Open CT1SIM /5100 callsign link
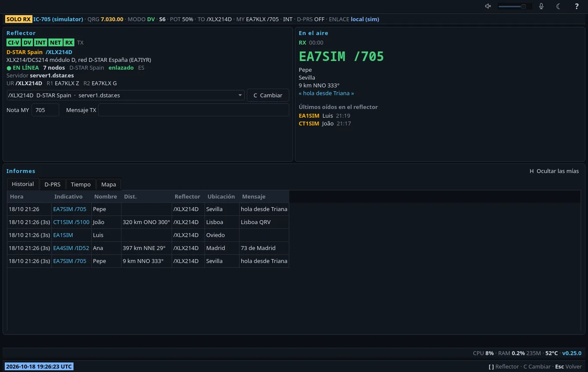The image size is (588, 372). point(71,222)
